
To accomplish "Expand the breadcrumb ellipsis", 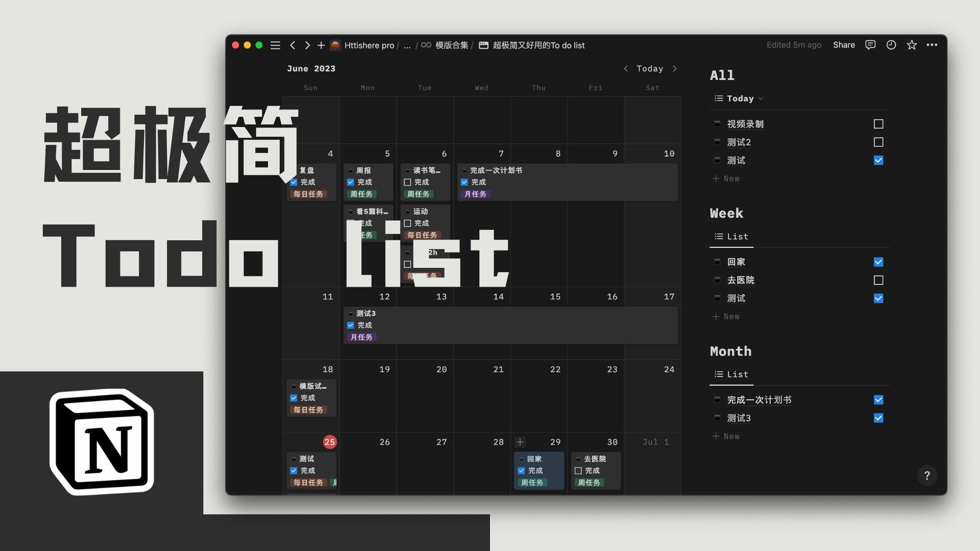I will (x=407, y=45).
